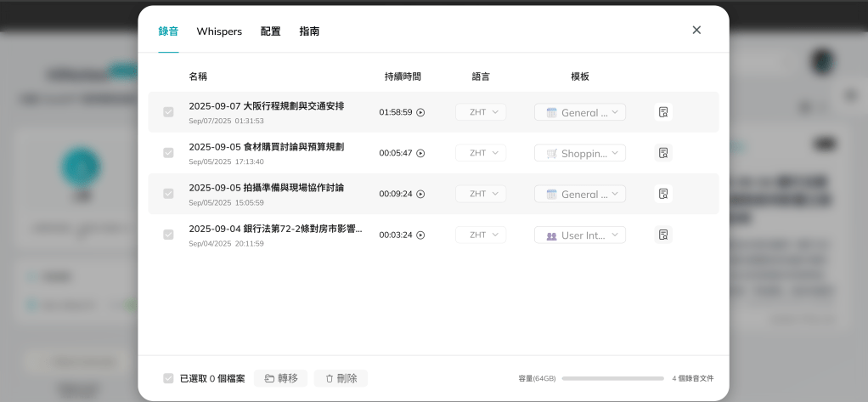Viewport: 868px width, 402px height.
Task: Switch to the Whispers tab
Action: [x=219, y=31]
